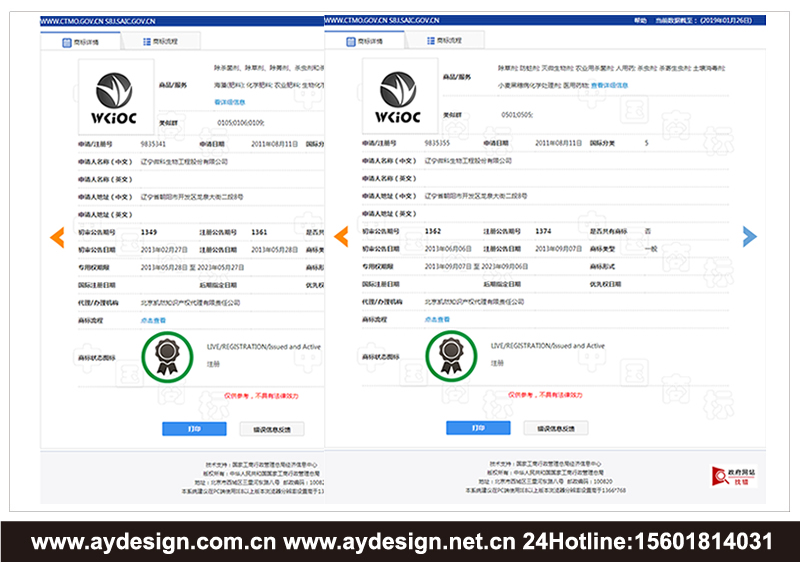Click 查看详细信息 link in left panel
This screenshot has width=800, height=562.
[232, 102]
